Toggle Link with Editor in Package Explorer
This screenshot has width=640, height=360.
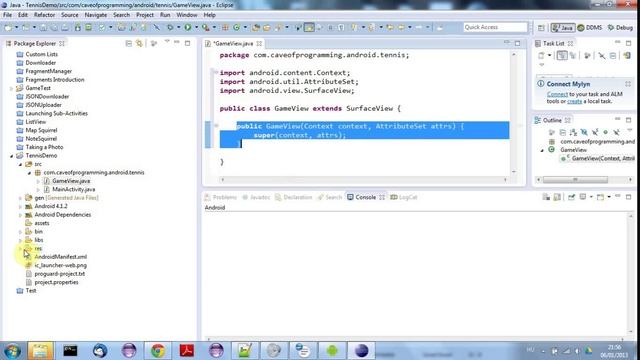click(139, 43)
